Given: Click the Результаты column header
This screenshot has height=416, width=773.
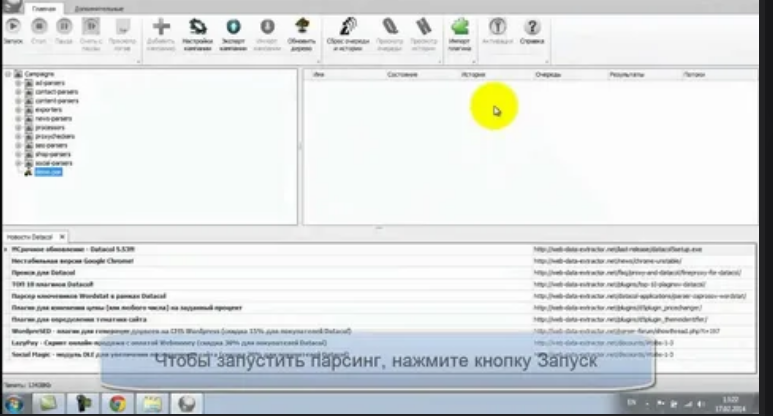Looking at the screenshot, I should 627,74.
